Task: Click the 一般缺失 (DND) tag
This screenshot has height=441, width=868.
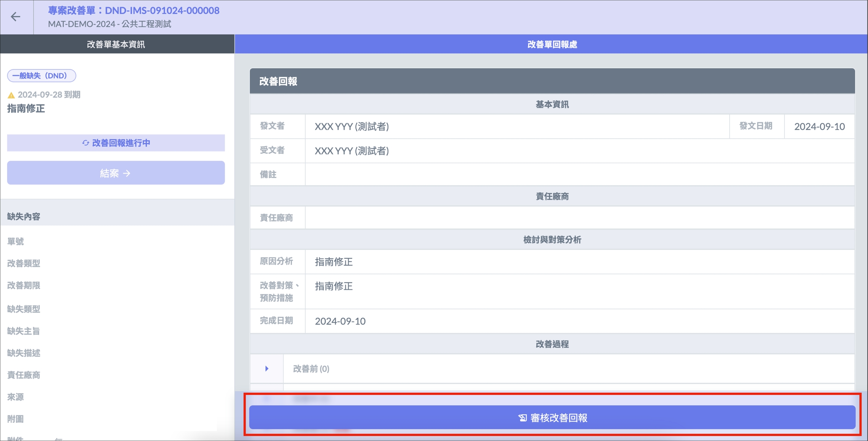Action: [x=41, y=76]
